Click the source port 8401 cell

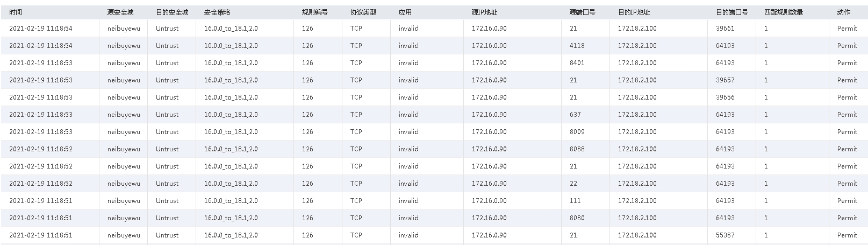[x=577, y=63]
